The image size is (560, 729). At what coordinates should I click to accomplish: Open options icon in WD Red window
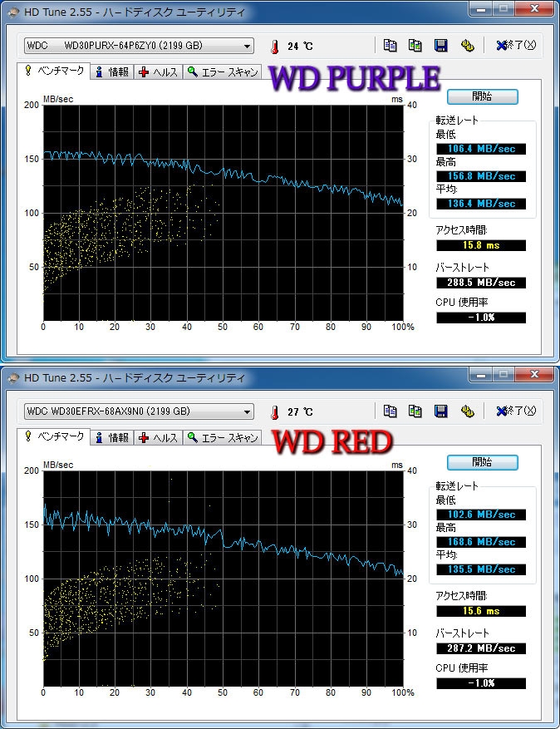click(467, 411)
